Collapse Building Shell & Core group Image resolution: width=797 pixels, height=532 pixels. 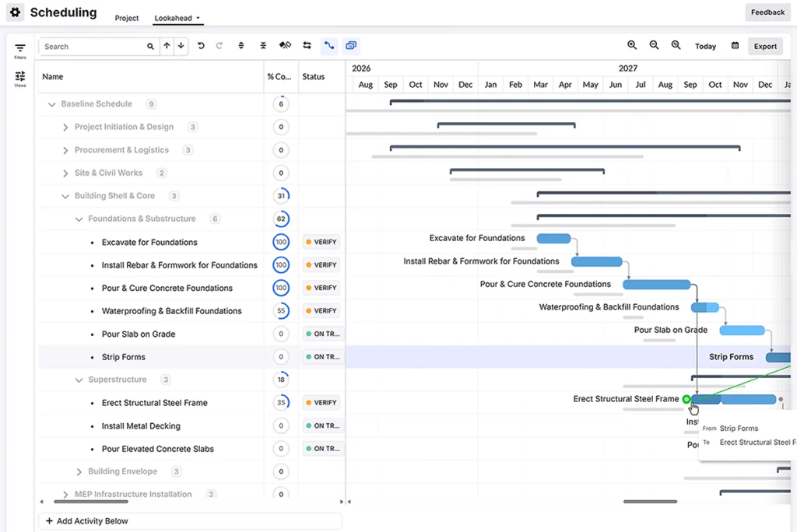65,196
